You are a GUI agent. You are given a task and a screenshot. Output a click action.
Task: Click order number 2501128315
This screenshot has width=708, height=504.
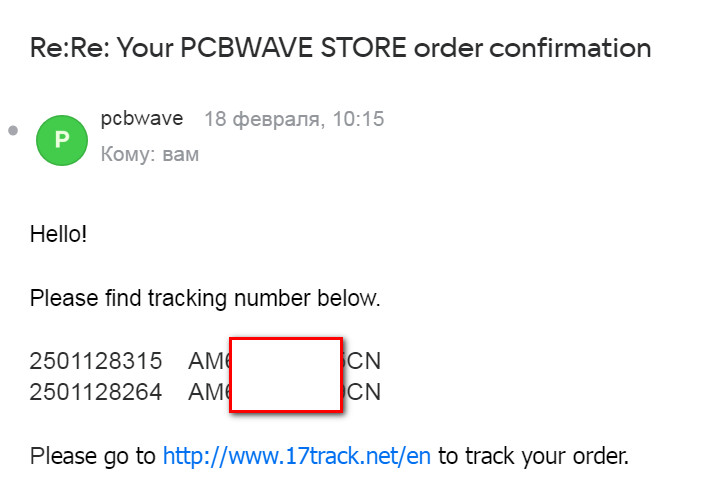(96, 361)
